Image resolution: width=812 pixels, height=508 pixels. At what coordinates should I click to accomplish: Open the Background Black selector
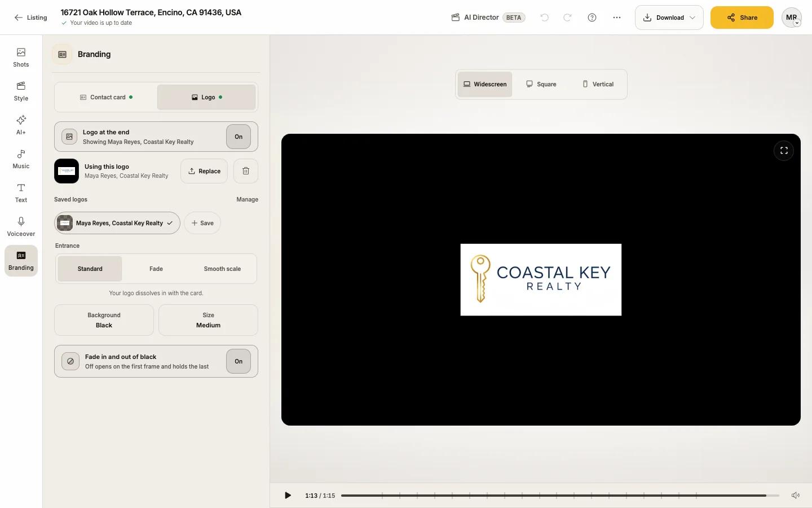click(x=104, y=320)
